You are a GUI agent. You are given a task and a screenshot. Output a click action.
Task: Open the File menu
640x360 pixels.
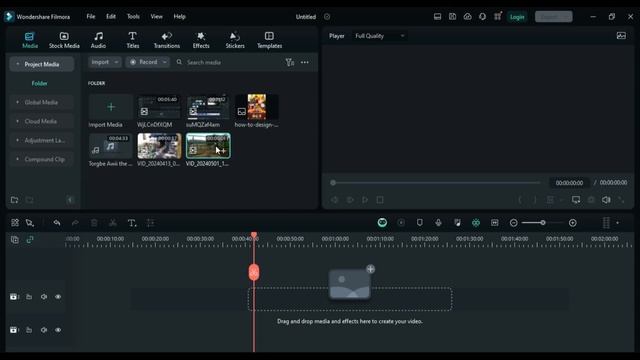91,17
